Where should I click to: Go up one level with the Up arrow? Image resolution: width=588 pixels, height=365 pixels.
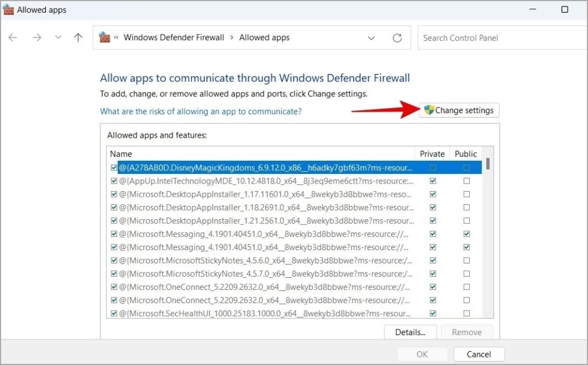[x=78, y=37]
